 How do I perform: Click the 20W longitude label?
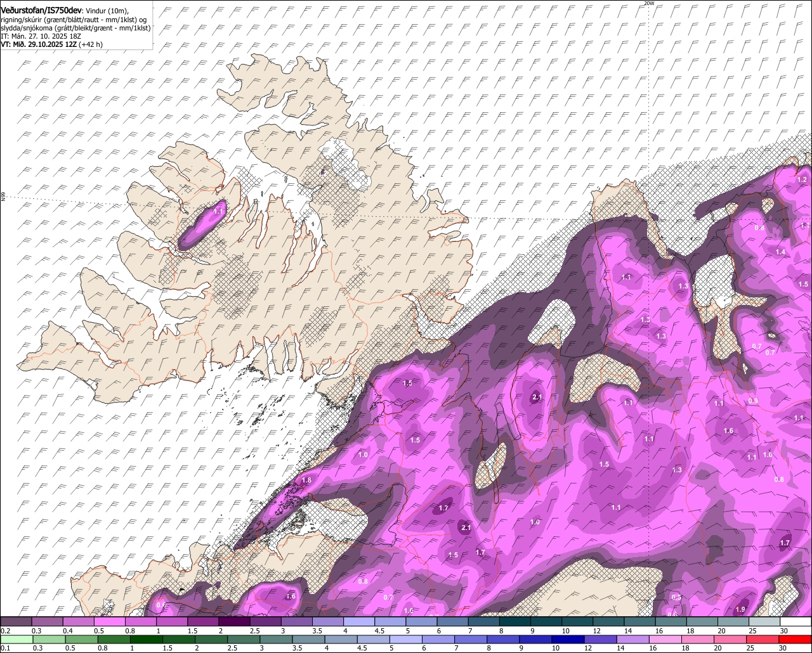[648, 3]
